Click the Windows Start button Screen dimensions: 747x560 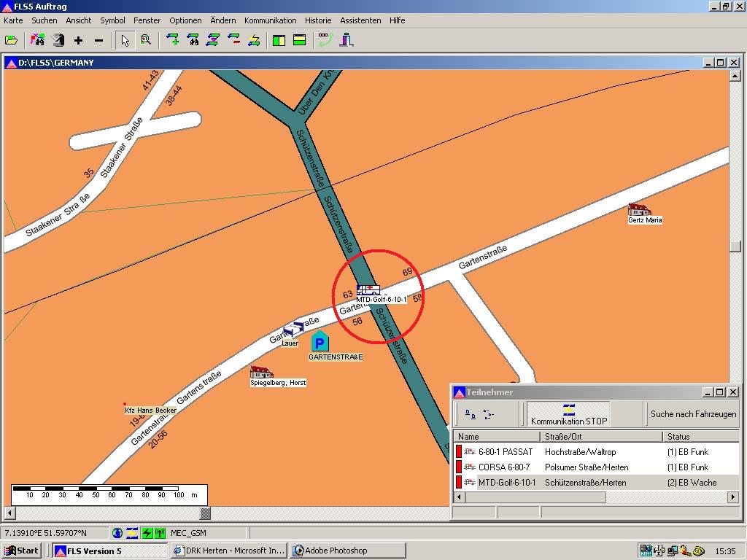pos(22,551)
